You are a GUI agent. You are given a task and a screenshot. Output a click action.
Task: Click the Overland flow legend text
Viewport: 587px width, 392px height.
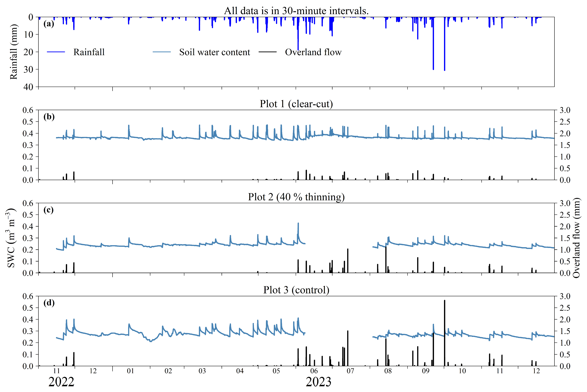pos(313,52)
